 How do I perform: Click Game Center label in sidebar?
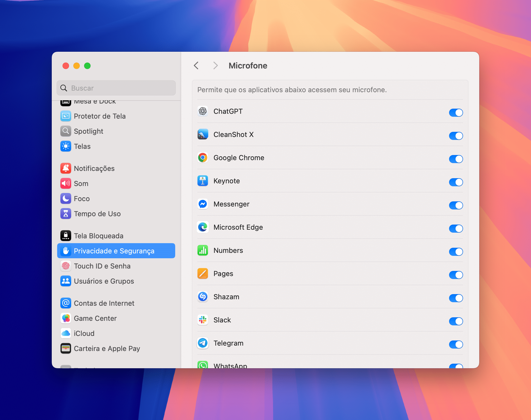click(x=95, y=318)
